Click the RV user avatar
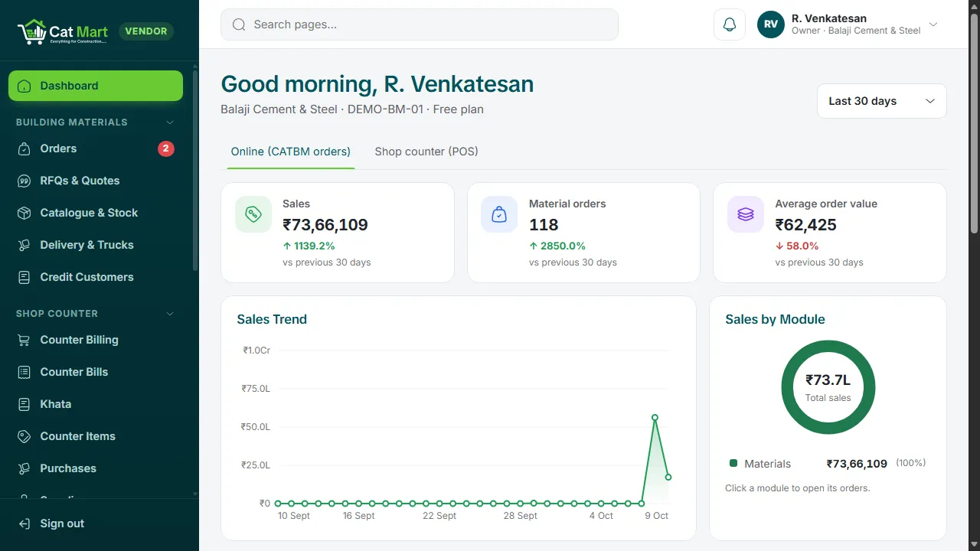Viewport: 980px width, 551px height. coord(771,24)
